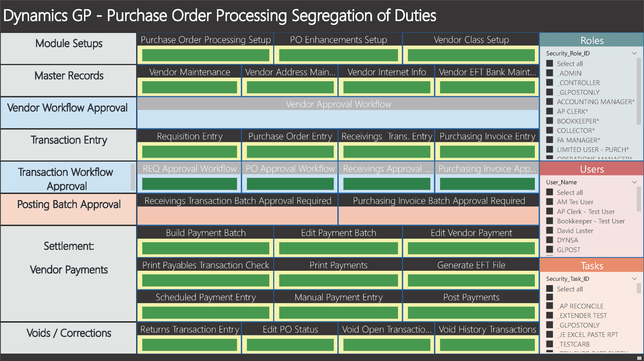
Task: Toggle the BOOKKEEPER* role checkbox
Action: click(x=550, y=121)
